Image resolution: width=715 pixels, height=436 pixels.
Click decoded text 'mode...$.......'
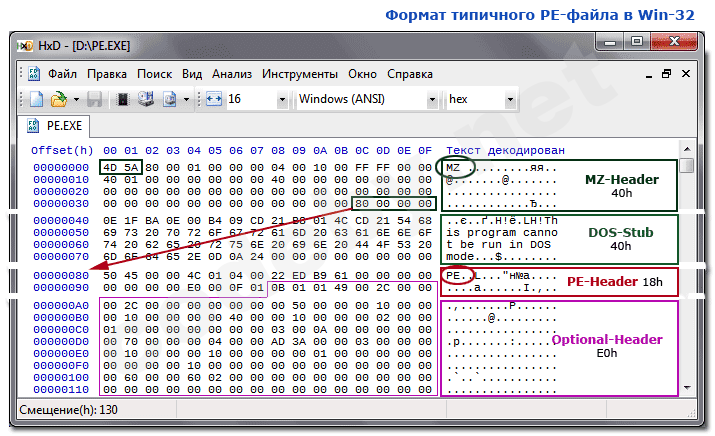502,257
